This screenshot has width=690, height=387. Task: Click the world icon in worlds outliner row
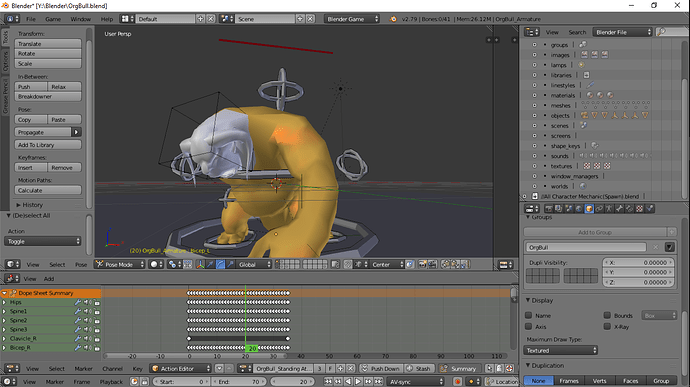(583, 186)
